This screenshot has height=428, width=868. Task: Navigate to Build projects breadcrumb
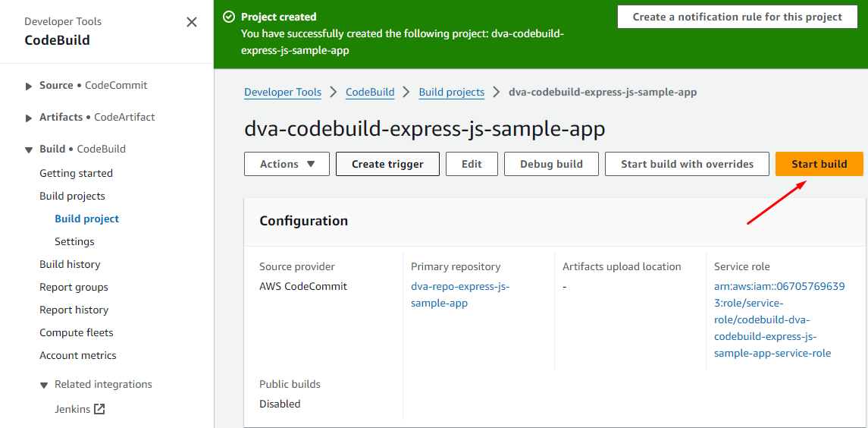click(451, 92)
